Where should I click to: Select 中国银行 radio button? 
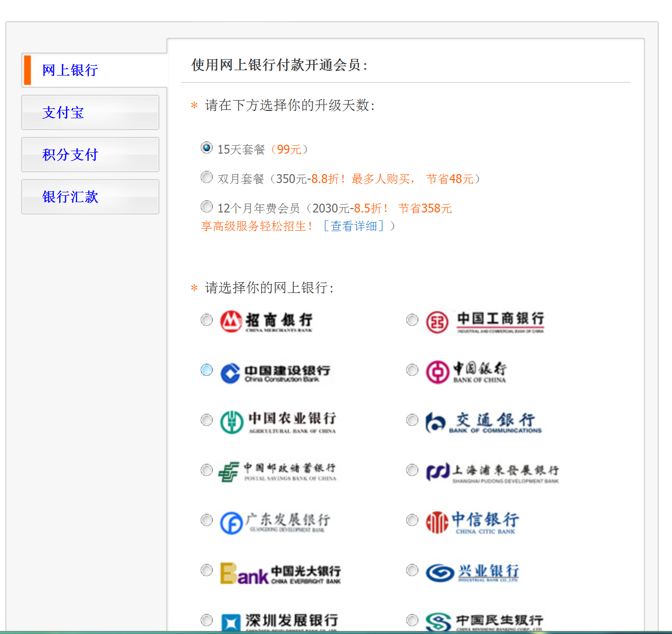pyautogui.click(x=412, y=370)
